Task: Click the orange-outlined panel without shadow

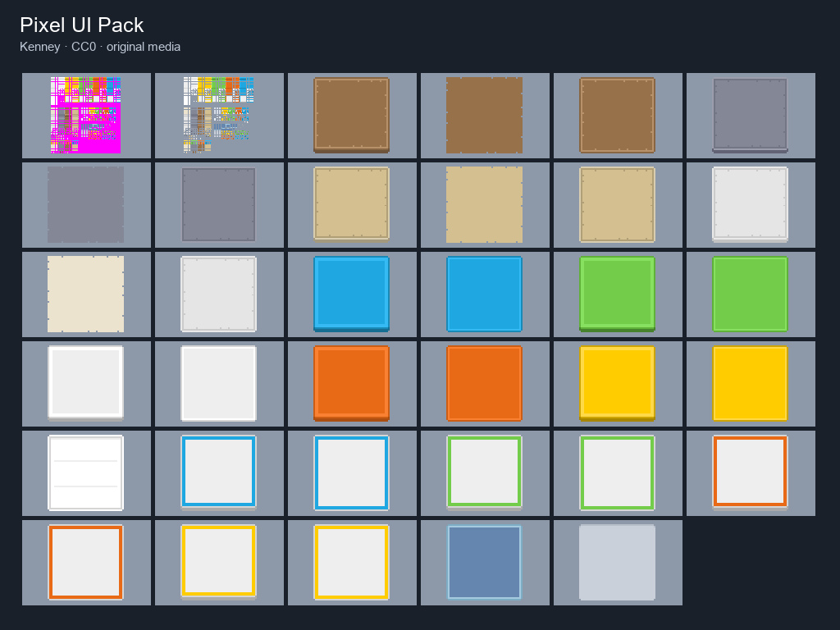Action: tap(85, 563)
